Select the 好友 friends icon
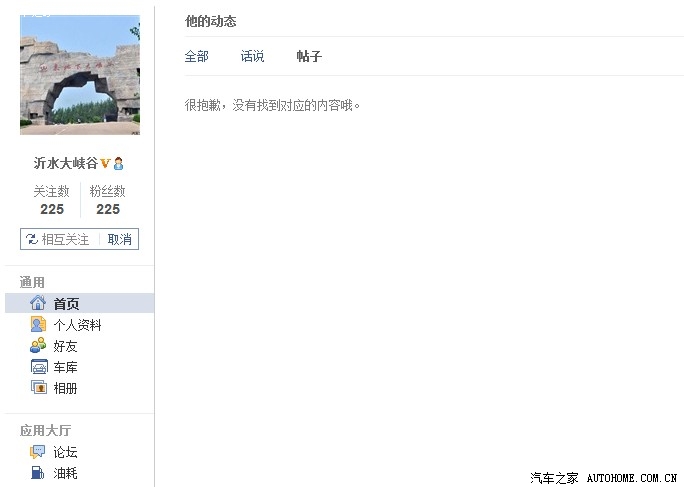 38,345
